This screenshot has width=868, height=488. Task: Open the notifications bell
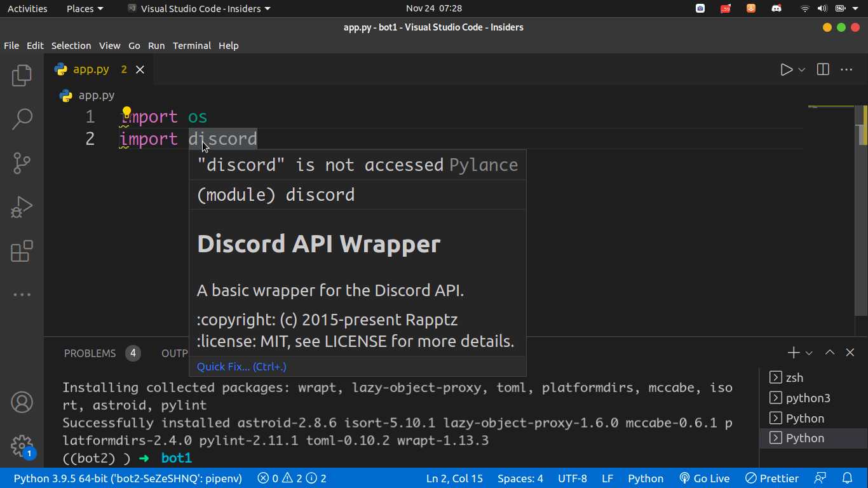848,478
